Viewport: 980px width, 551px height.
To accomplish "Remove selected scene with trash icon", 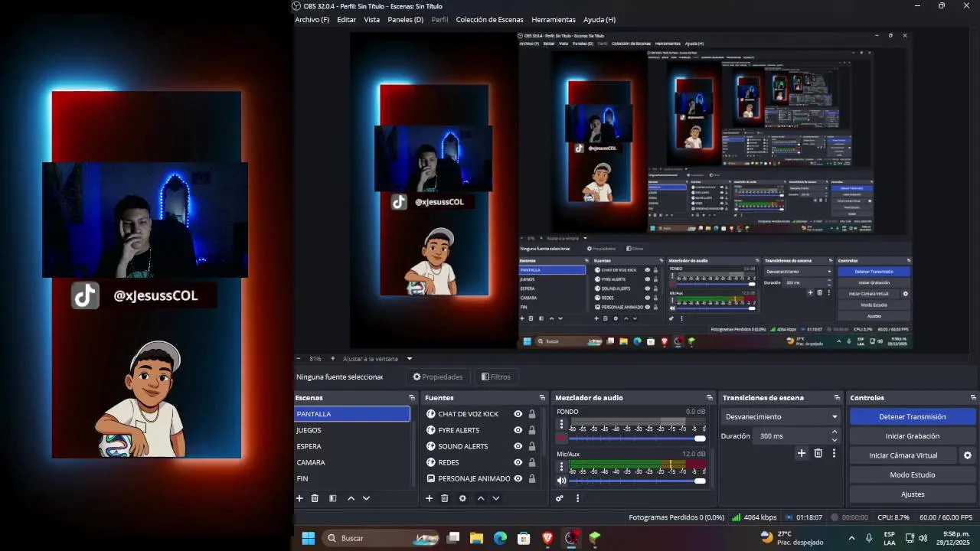I will coord(315,498).
